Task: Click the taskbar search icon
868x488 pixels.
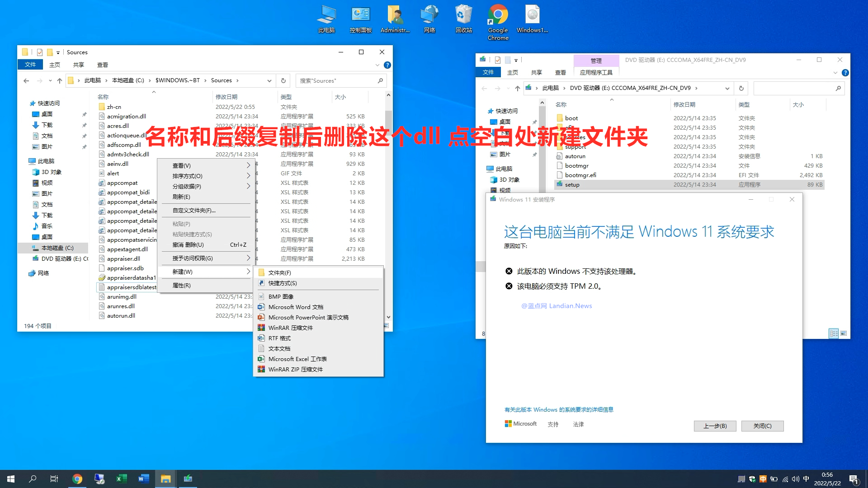Action: click(x=31, y=479)
